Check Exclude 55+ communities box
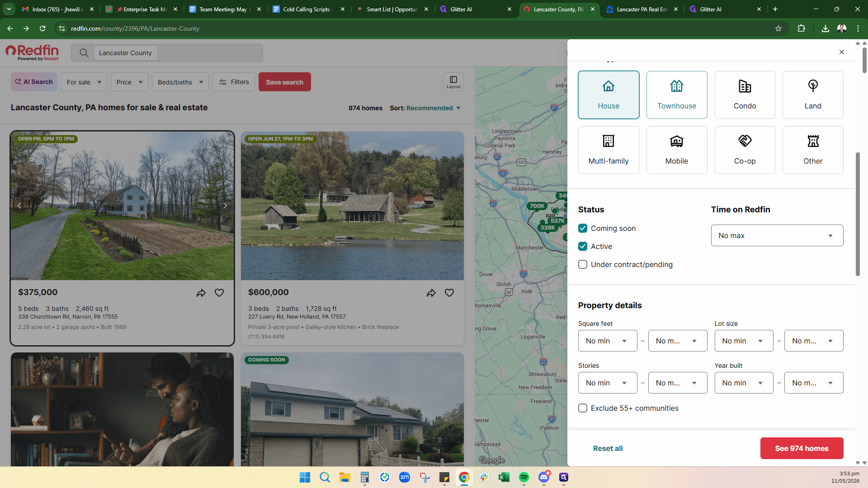This screenshot has width=868, height=488. [583, 408]
